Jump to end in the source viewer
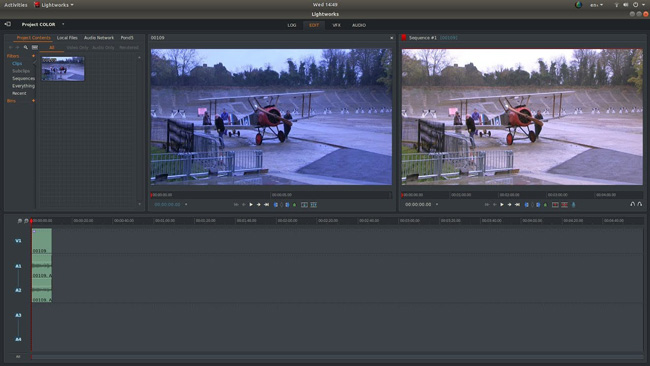Image resolution: width=650 pixels, height=366 pixels. (267, 205)
